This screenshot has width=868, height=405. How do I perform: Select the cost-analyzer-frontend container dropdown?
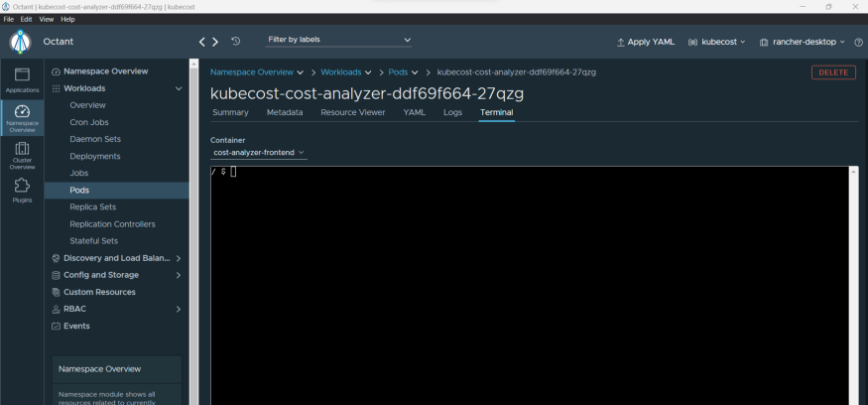click(x=259, y=153)
